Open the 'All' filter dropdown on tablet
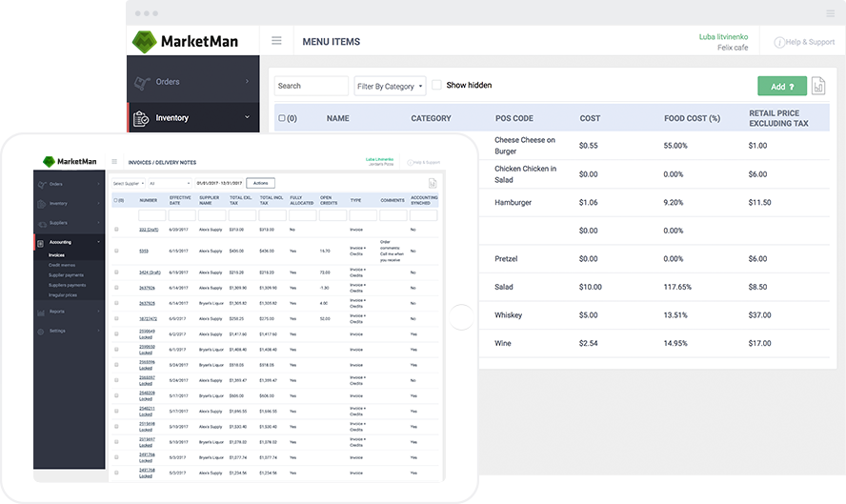 pyautogui.click(x=170, y=184)
